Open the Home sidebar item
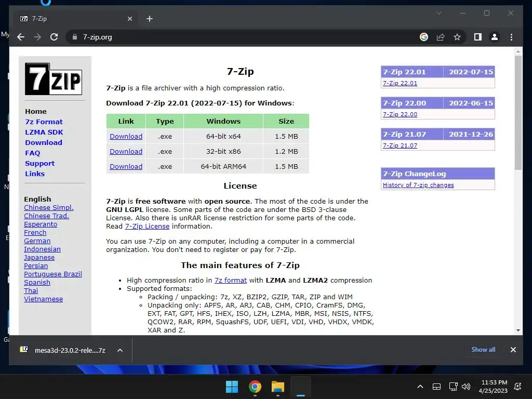The image size is (532, 399). 36,111
